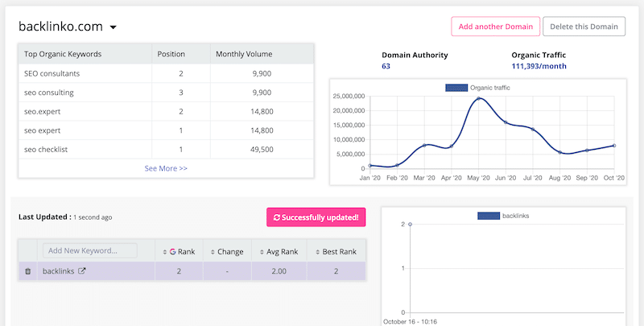Click the Successfully updated! refresh button
Viewport: 644px width, 326px height.
(316, 217)
